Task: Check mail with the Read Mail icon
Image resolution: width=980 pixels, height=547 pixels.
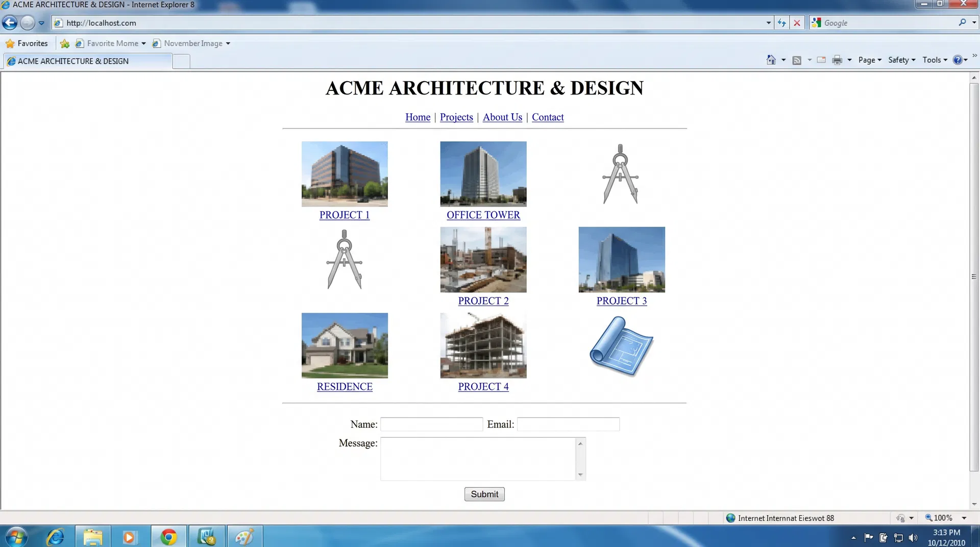Action: pos(821,60)
